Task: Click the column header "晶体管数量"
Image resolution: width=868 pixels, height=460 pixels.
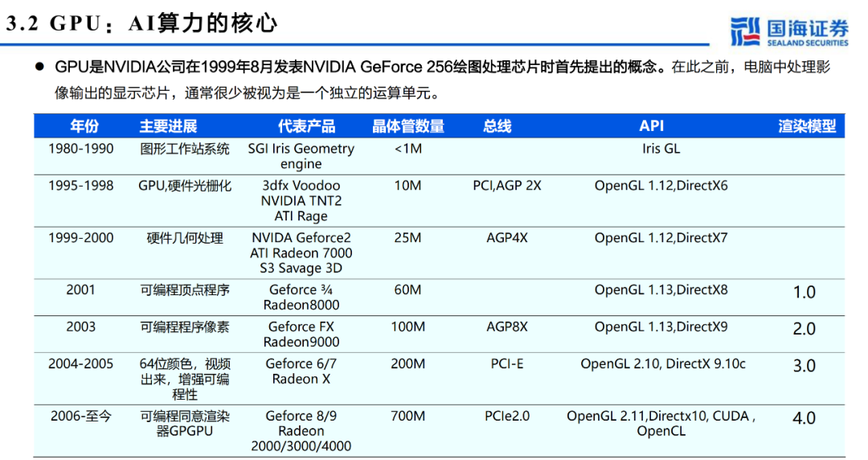Action: click(408, 126)
